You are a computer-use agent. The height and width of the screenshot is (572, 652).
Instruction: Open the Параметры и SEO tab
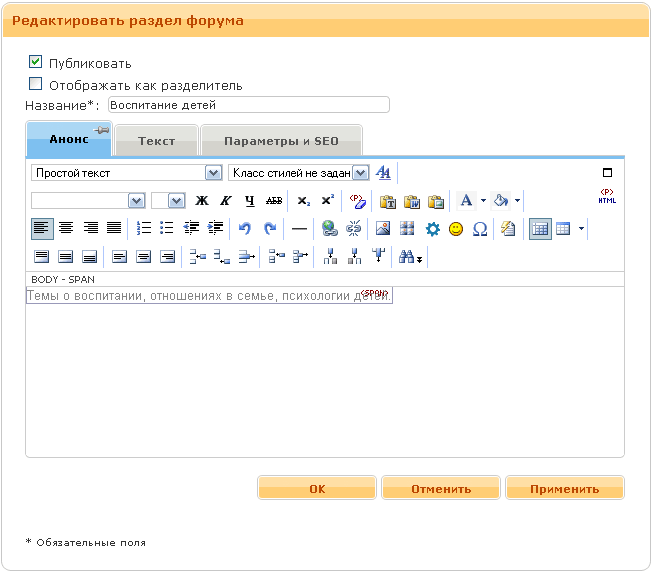[x=281, y=141]
